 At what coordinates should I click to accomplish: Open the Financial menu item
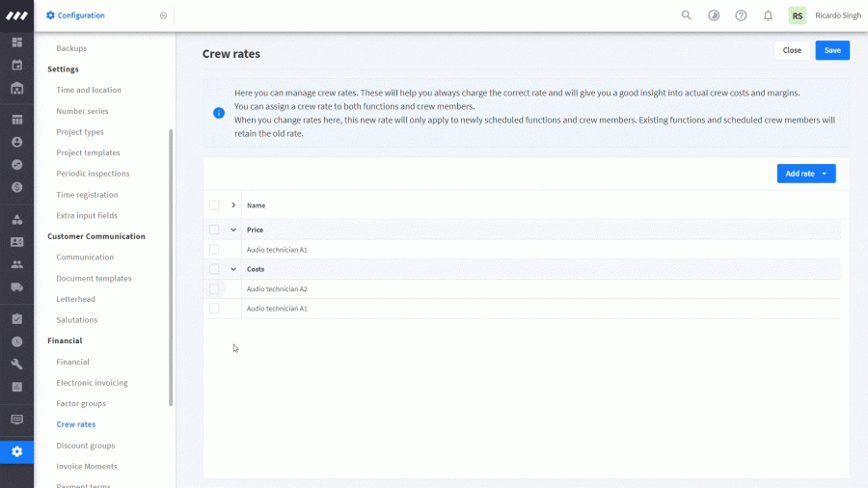tap(72, 362)
